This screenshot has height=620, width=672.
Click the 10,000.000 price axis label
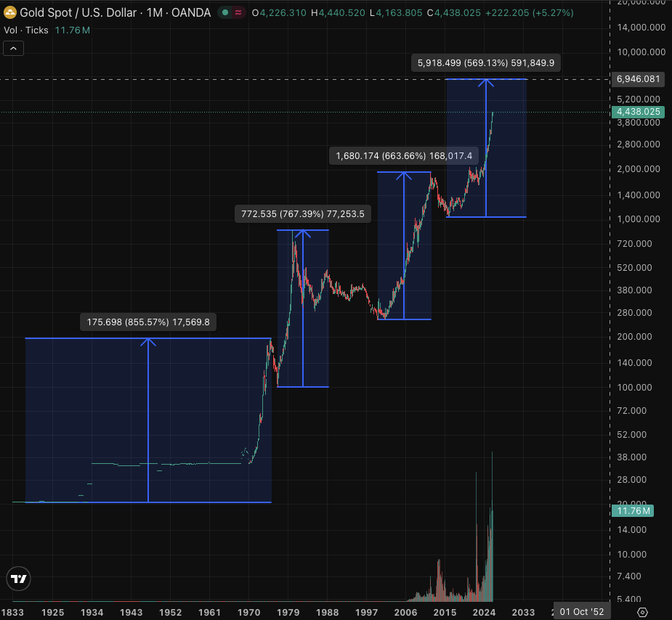click(x=641, y=52)
